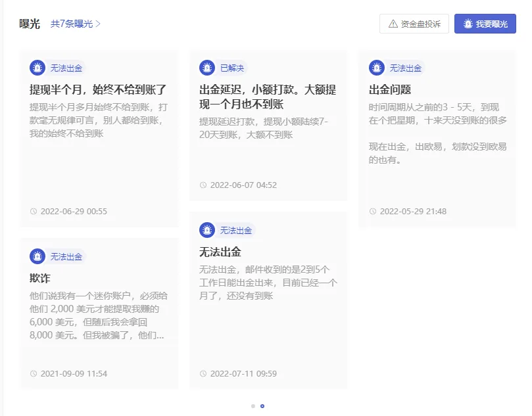Open title 出金延迟，小额打款。大额提现一个月也不到账
This screenshot has height=416, width=532.
click(268, 97)
